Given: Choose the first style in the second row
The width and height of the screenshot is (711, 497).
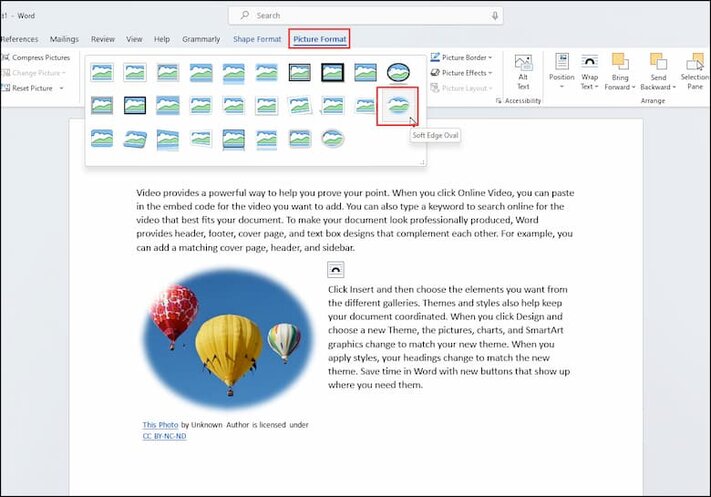Looking at the screenshot, I should [x=102, y=105].
